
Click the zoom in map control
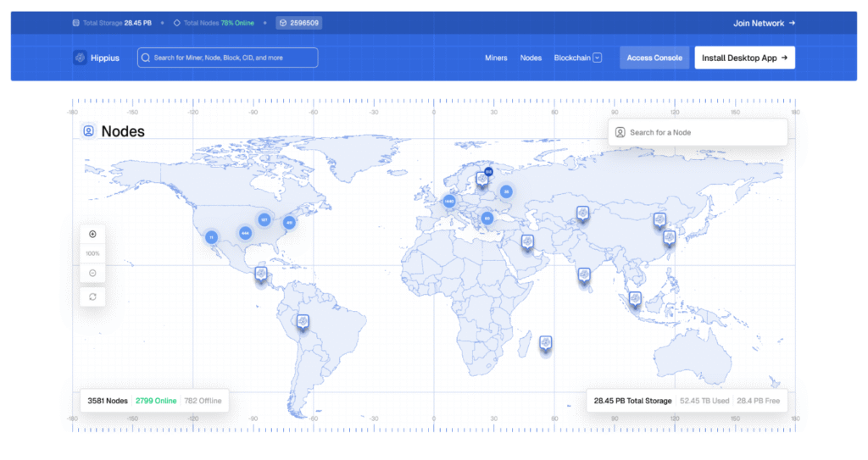92,235
